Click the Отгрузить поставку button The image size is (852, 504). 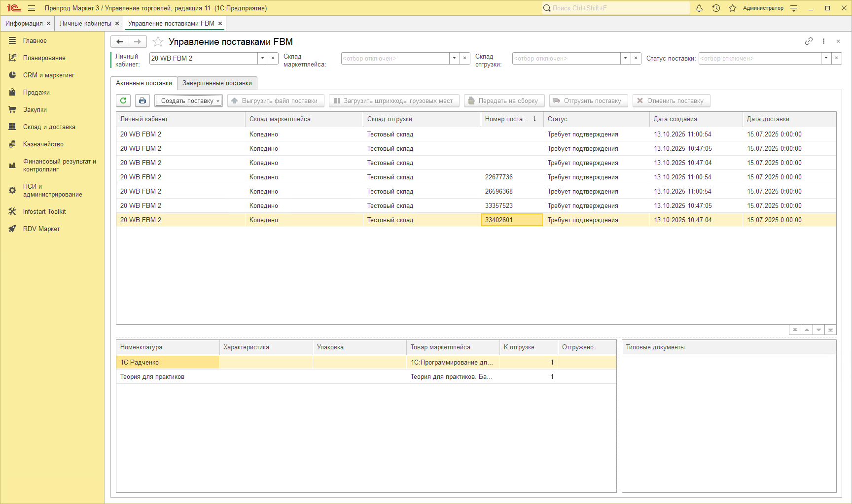pos(588,101)
